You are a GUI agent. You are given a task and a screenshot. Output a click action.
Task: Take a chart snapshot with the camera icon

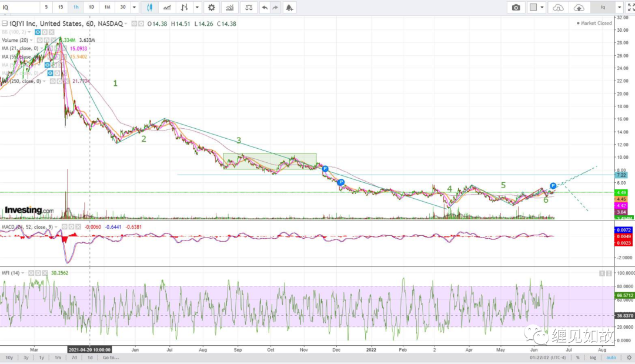(516, 7)
